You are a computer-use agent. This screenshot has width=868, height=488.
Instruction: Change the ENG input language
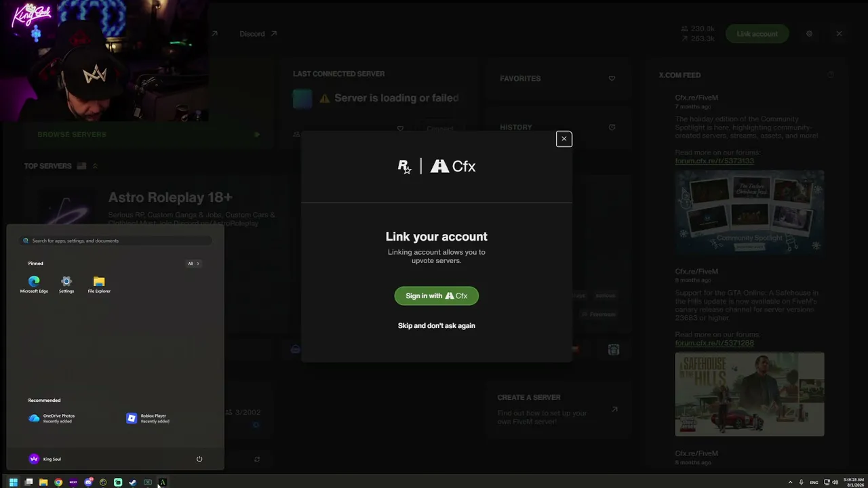pyautogui.click(x=814, y=483)
